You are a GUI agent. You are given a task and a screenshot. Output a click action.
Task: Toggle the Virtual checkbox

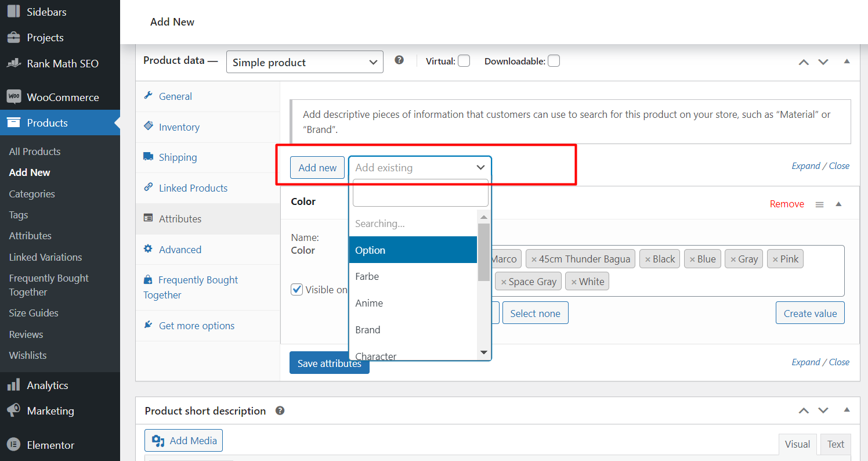pos(464,61)
